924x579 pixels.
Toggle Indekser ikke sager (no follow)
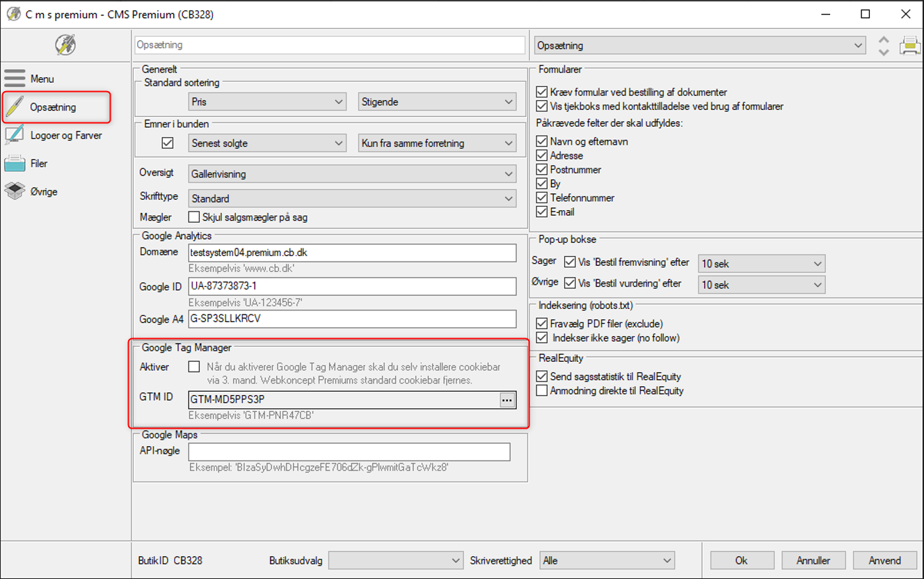coord(542,338)
